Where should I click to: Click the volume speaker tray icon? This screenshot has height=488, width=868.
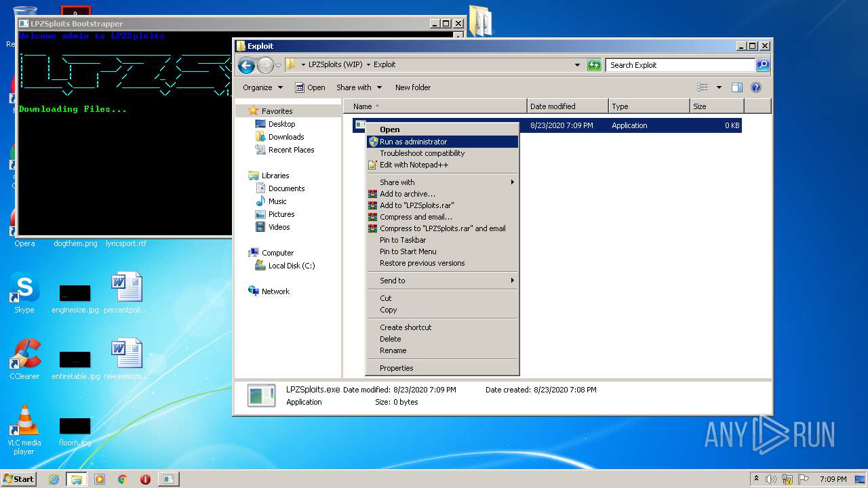[x=771, y=479]
